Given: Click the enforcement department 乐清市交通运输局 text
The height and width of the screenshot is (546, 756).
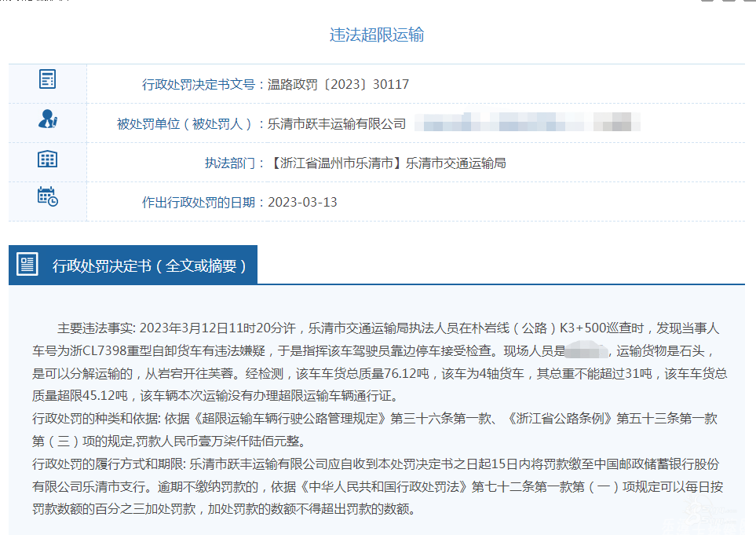Looking at the screenshot, I should 455,163.
